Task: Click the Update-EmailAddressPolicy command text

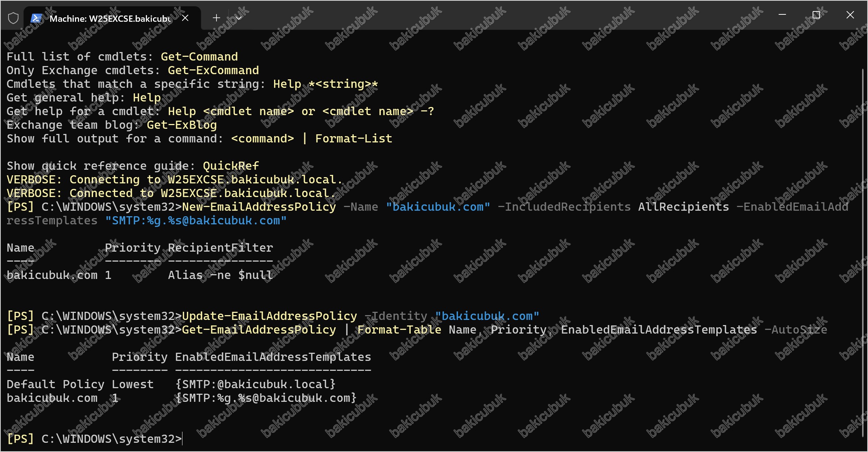Action: [x=270, y=316]
